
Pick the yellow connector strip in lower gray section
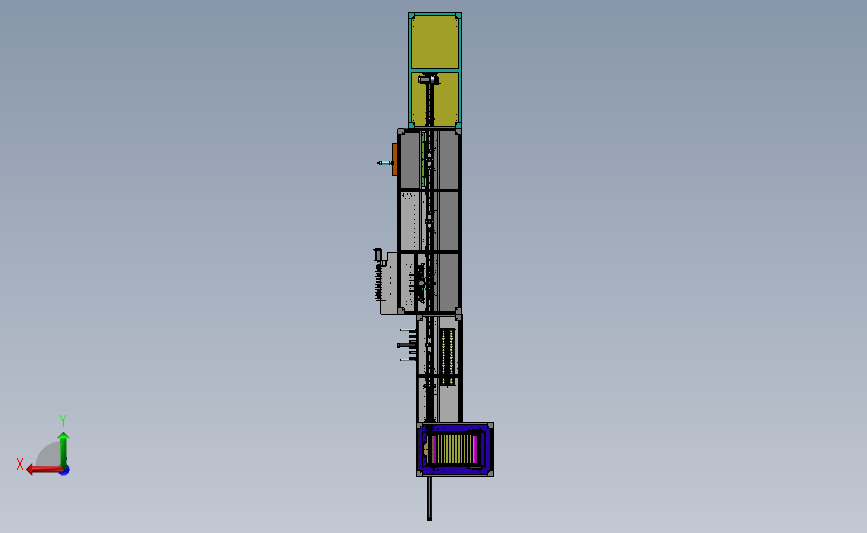448,357
